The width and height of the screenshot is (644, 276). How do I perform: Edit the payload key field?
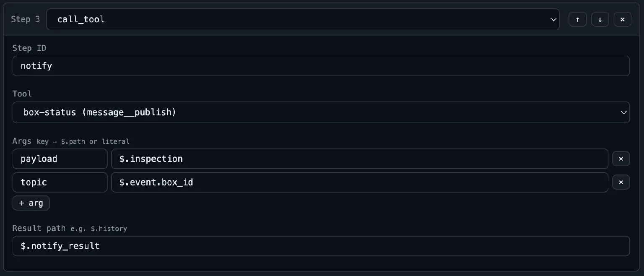pyautogui.click(x=60, y=159)
